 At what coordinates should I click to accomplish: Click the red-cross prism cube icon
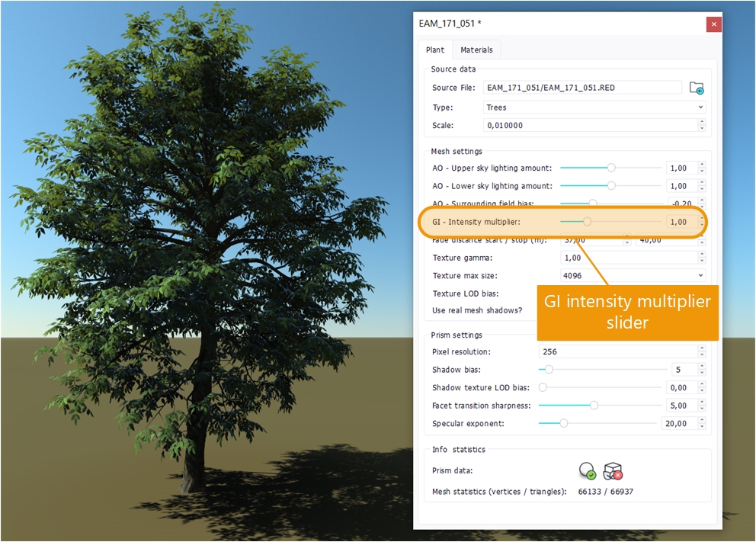[x=613, y=471]
